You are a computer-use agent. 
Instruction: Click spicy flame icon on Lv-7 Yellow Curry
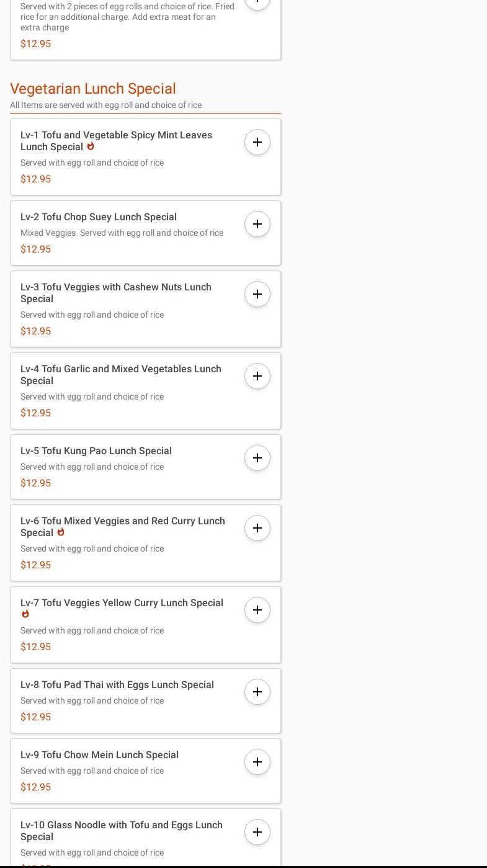click(x=25, y=614)
